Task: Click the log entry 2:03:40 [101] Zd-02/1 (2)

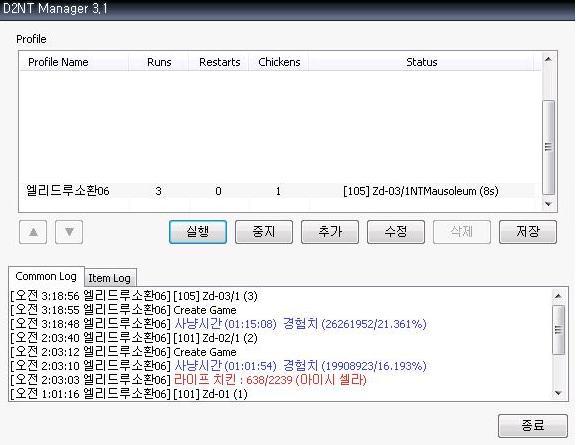Action: point(134,338)
